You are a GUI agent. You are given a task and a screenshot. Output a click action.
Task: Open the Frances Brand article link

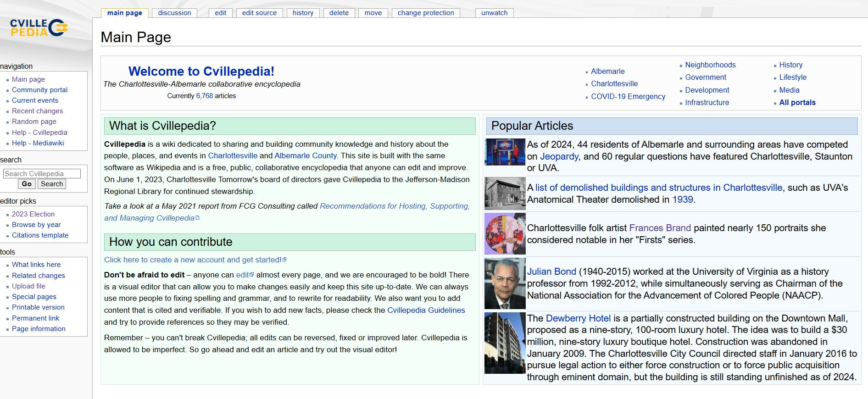660,228
